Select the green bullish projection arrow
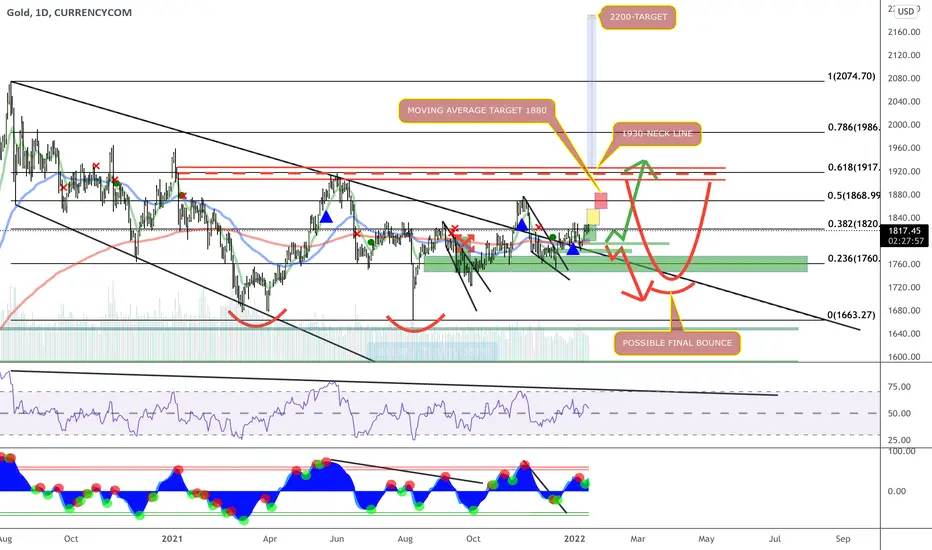Viewport: 932px width, 550px height. pyautogui.click(x=631, y=200)
